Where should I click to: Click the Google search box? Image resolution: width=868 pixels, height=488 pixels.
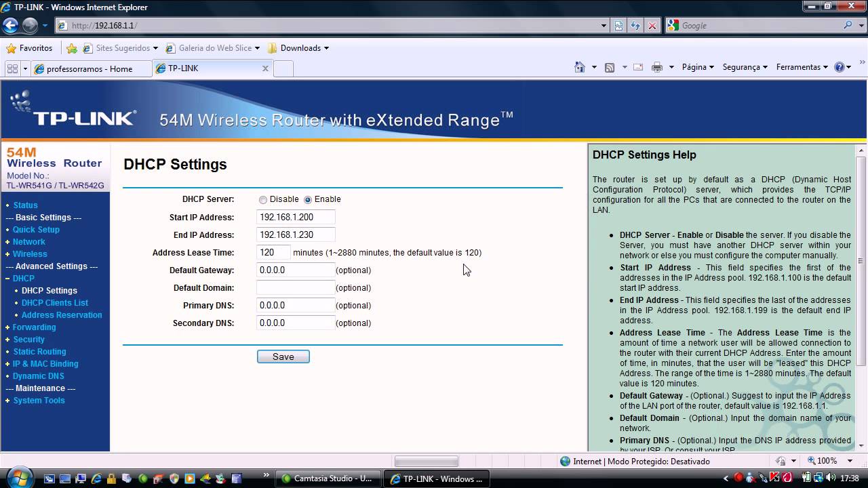[x=759, y=25]
